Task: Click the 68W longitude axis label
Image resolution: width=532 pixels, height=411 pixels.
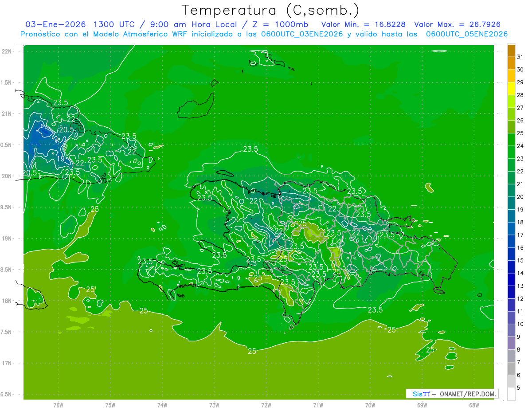Action: pyautogui.click(x=474, y=405)
